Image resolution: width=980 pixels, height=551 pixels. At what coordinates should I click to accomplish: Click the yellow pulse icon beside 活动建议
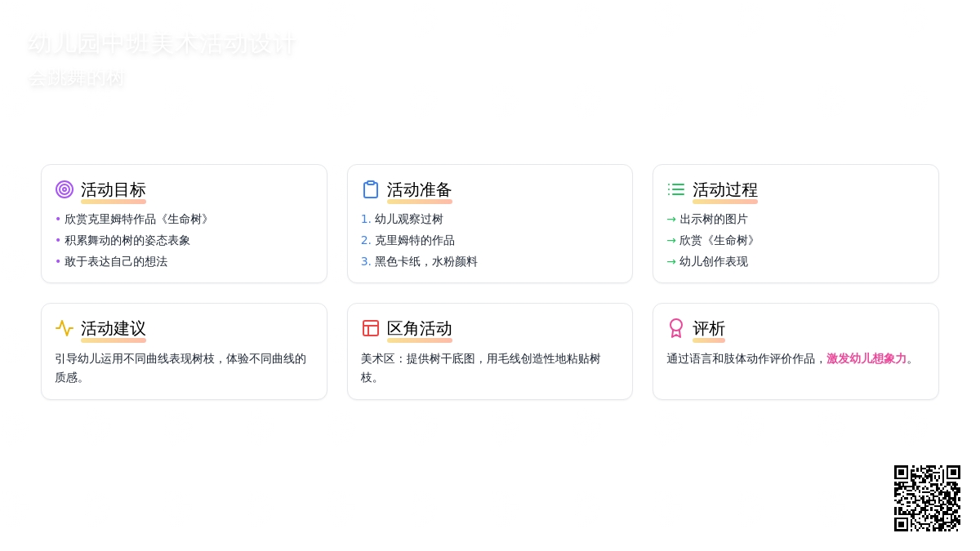click(x=65, y=328)
